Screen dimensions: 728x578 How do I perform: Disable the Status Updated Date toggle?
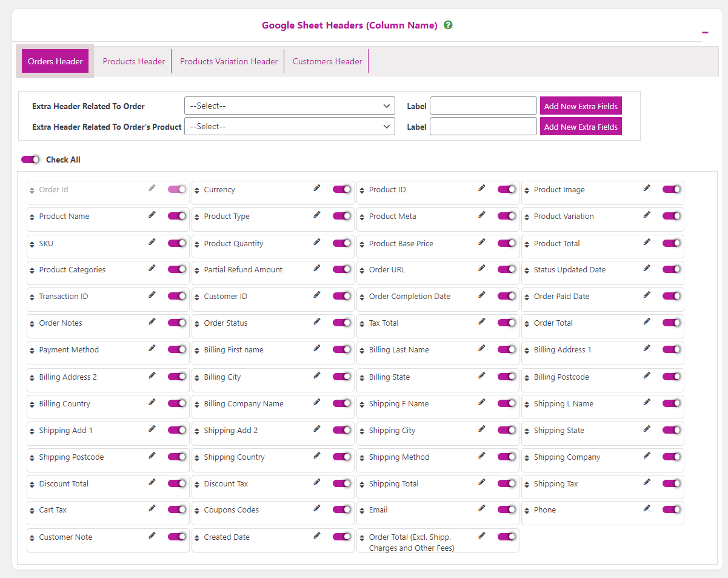coord(672,269)
